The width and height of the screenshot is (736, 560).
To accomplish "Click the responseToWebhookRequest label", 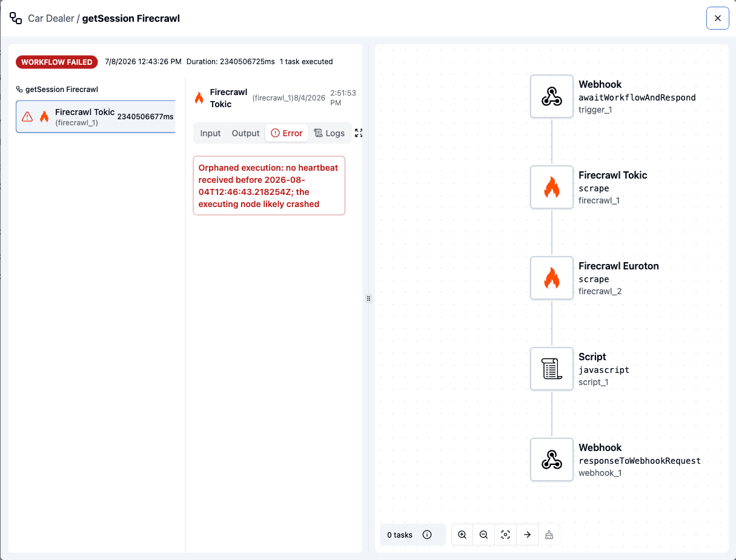I will point(640,461).
